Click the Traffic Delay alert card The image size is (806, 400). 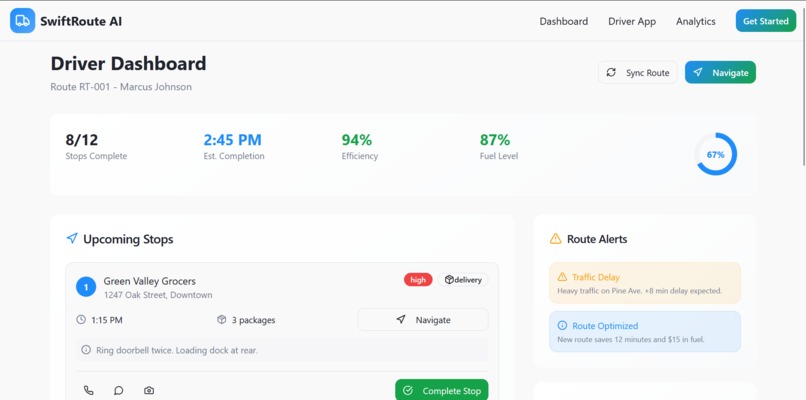tap(645, 283)
